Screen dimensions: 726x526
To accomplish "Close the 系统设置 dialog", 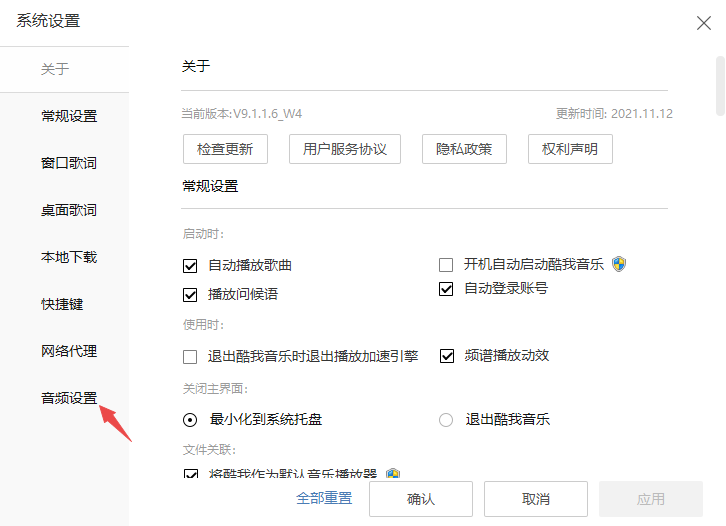I will [x=704, y=23].
